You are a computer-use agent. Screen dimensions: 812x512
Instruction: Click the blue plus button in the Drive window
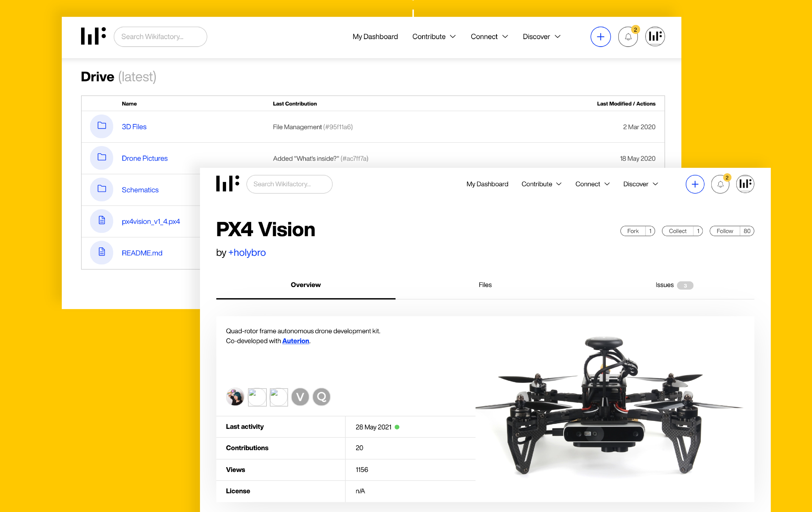600,36
